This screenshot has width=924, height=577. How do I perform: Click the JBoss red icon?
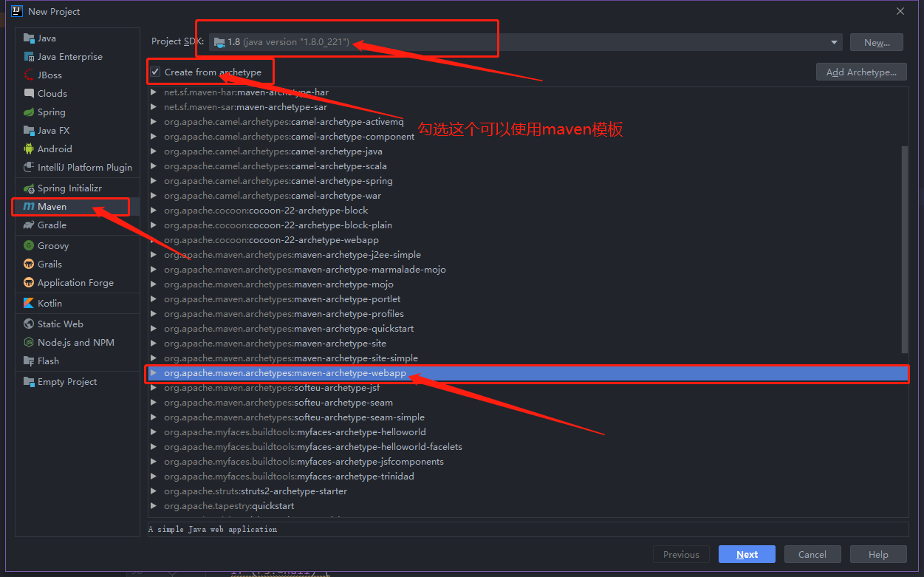coord(29,75)
